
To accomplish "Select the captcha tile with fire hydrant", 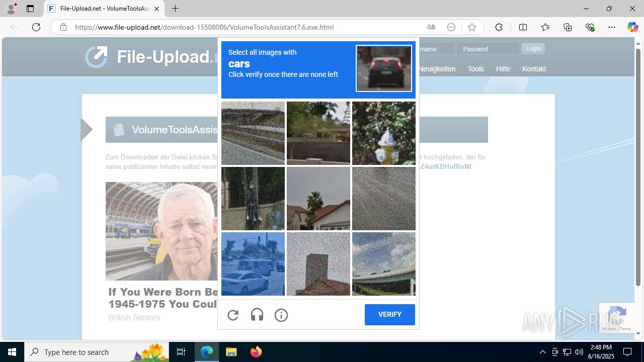I will click(x=384, y=133).
